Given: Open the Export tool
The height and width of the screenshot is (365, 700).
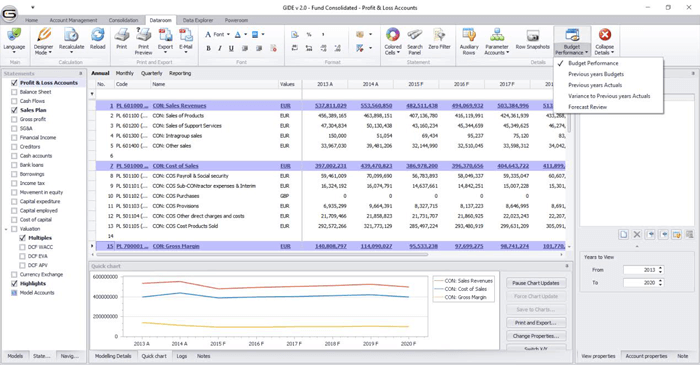Looking at the screenshot, I should [x=165, y=35].
